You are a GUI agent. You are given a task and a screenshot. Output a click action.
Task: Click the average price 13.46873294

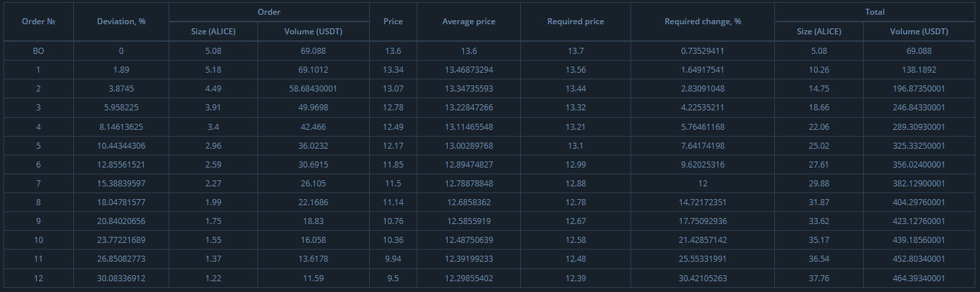click(468, 70)
